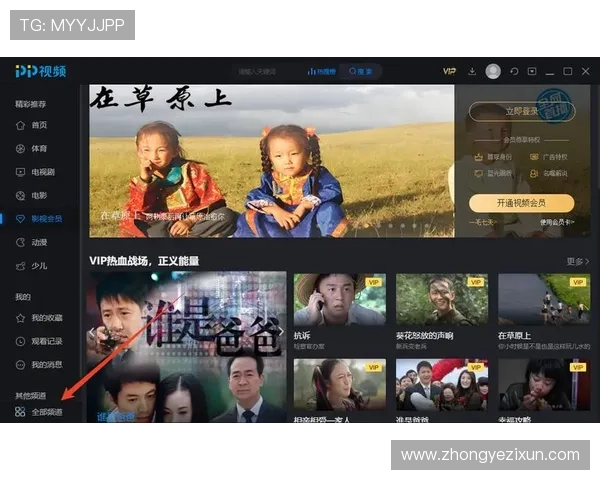The width and height of the screenshot is (600, 480).
Task: Maximize the PP视频 window
Action: (x=568, y=71)
